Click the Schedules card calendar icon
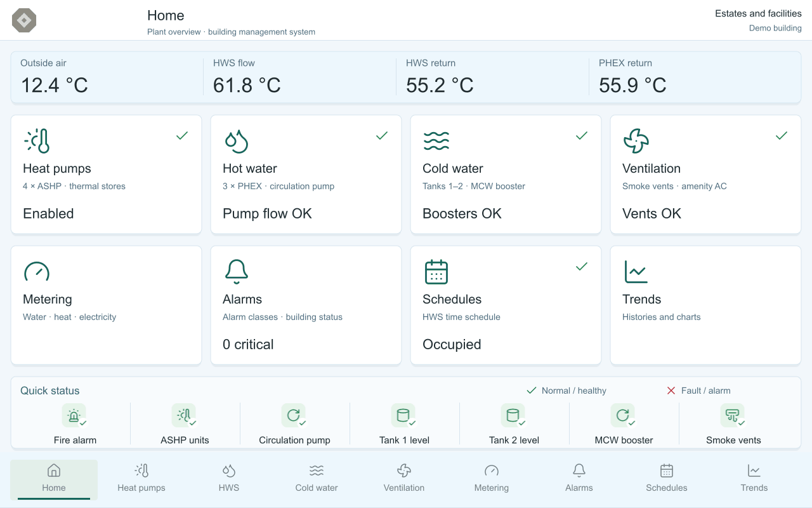This screenshot has height=508, width=812. coord(436,272)
